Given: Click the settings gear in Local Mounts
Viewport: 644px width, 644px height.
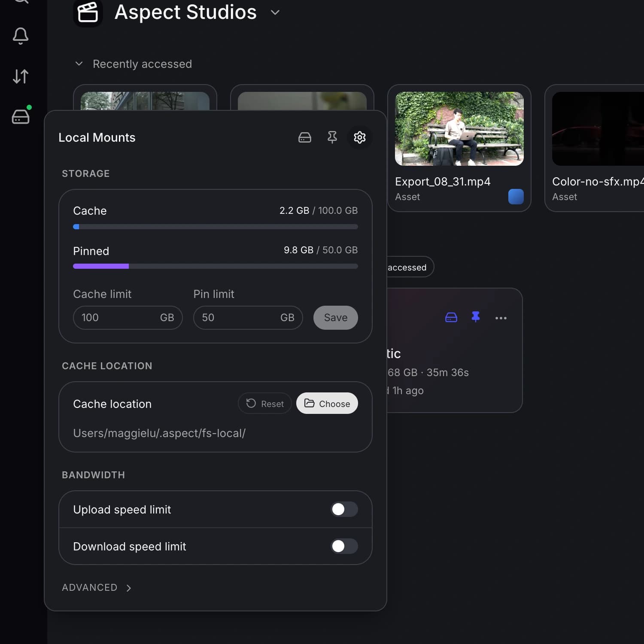Looking at the screenshot, I should [360, 137].
